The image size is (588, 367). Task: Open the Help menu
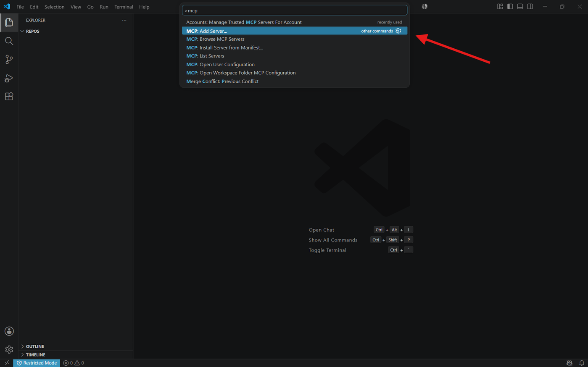(144, 7)
